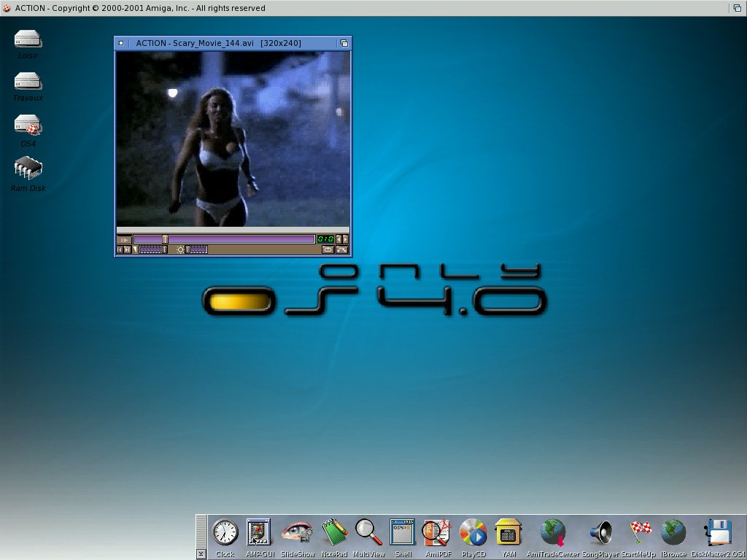This screenshot has height=560, width=747.
Task: Click the Workbench screen depth gadget
Action: tap(737, 8)
